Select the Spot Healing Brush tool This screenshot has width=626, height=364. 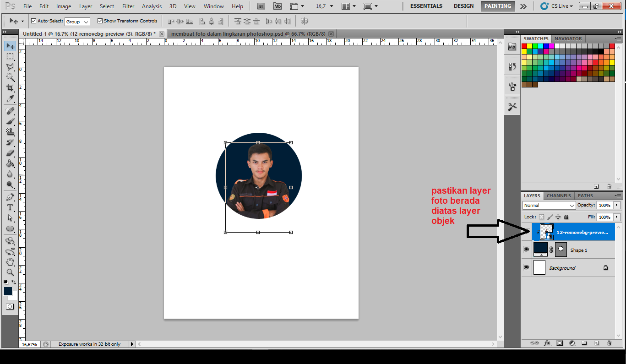coord(10,111)
